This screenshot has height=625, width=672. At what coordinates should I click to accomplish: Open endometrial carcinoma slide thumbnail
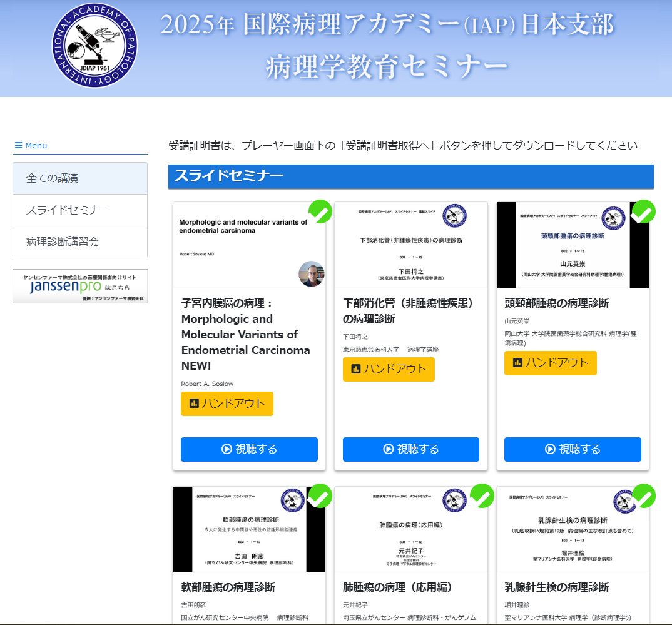coord(249,245)
